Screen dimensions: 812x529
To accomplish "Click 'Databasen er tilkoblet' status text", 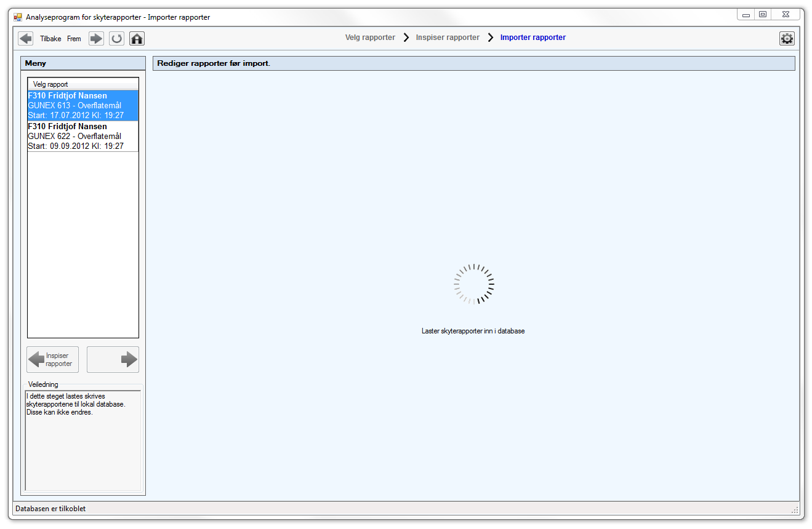I will tap(50, 509).
